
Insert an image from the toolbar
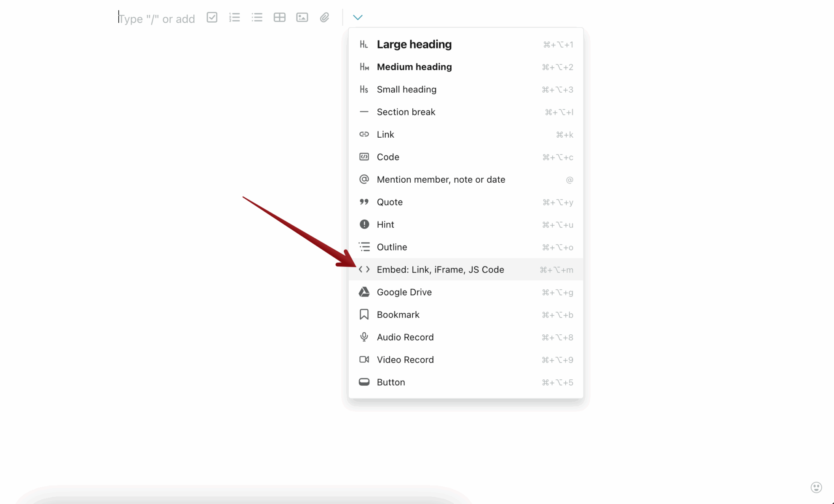coord(302,17)
